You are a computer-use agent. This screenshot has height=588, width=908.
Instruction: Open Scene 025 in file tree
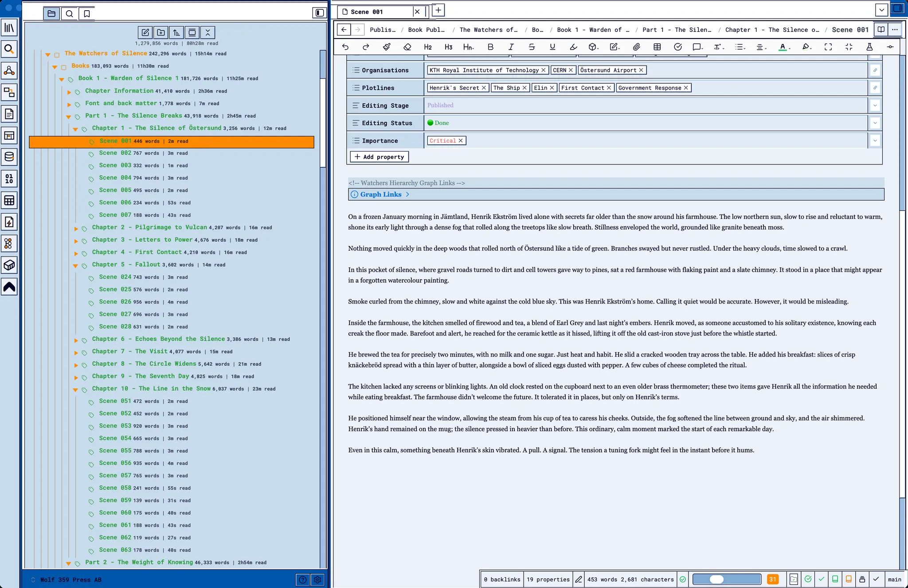click(x=115, y=289)
